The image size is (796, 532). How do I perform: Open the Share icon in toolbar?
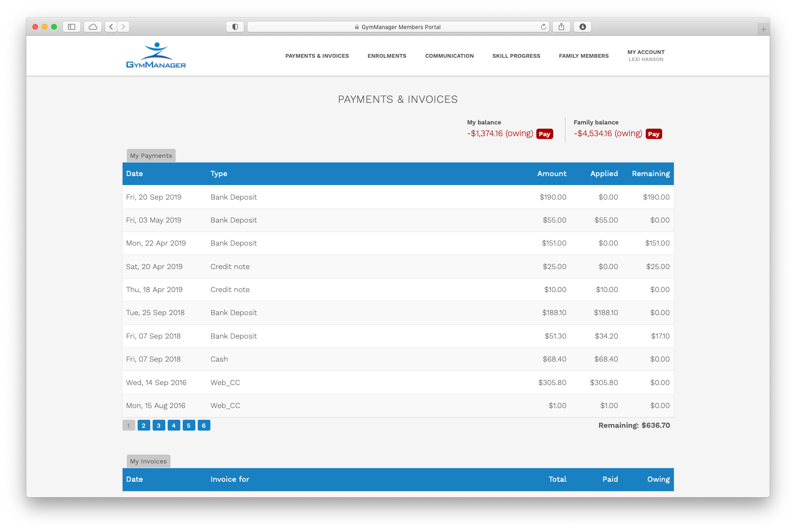pos(561,27)
